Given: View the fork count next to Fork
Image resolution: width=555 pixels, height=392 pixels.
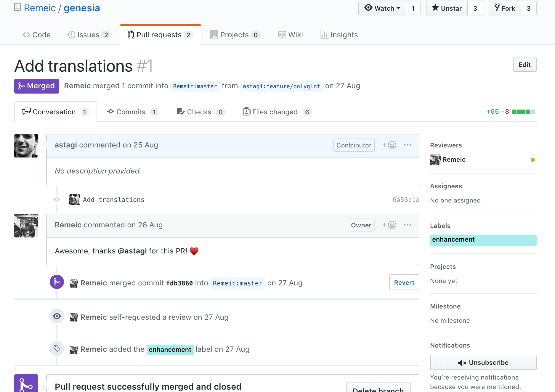Looking at the screenshot, I should pyautogui.click(x=529, y=8).
